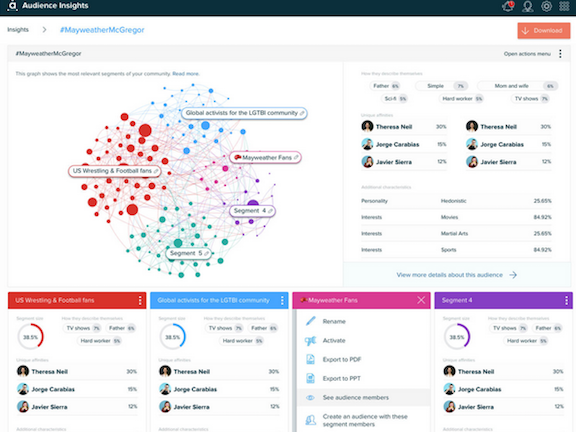View more details about this audience
The width and height of the screenshot is (576, 432).
(457, 275)
